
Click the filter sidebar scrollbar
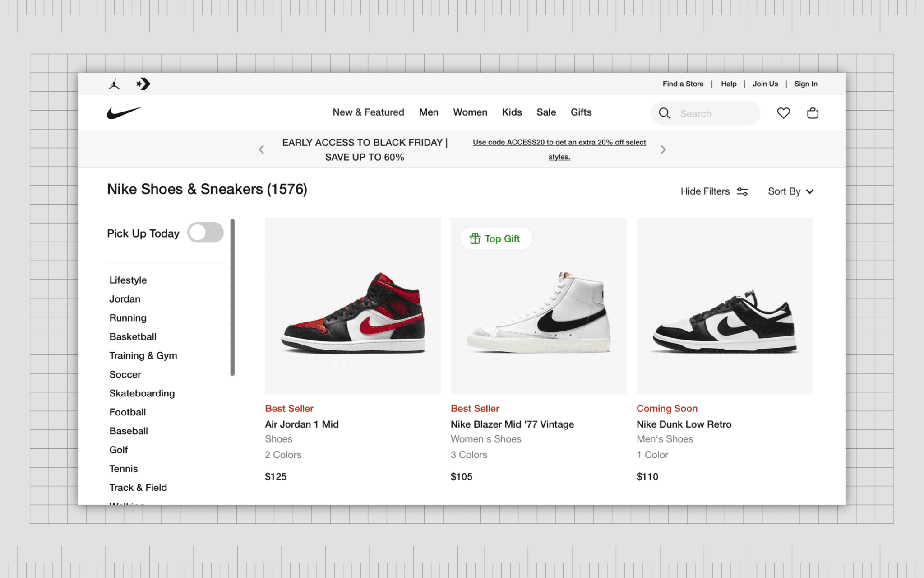coord(232,297)
